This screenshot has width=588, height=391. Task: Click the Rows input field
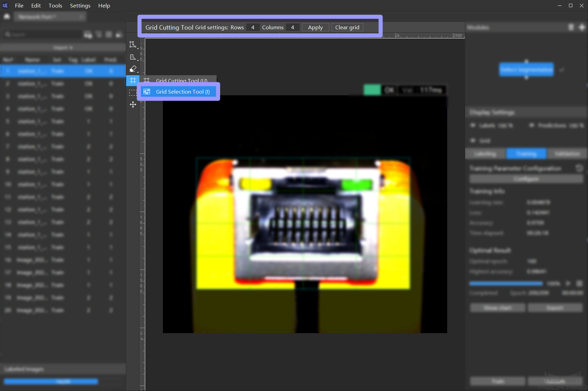pyautogui.click(x=253, y=27)
